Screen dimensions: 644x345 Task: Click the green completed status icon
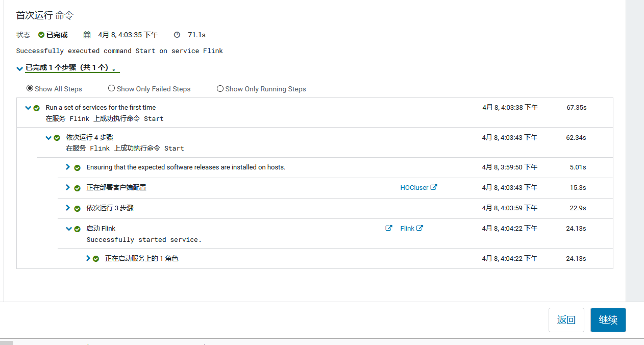41,35
